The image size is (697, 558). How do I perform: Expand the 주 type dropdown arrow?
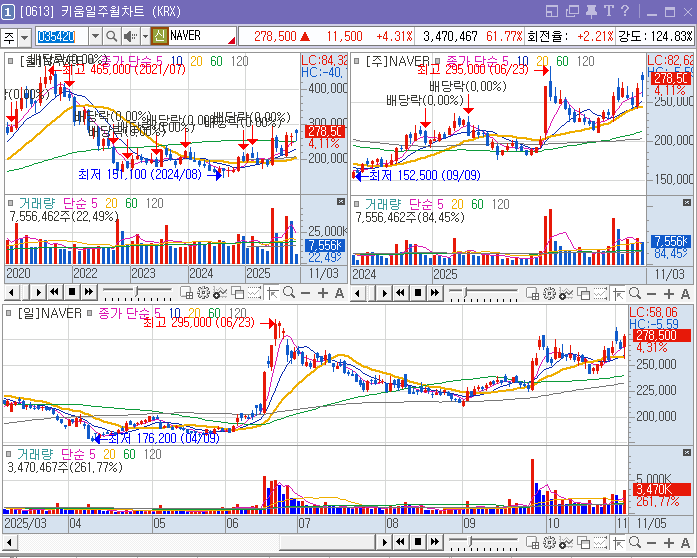pos(24,37)
